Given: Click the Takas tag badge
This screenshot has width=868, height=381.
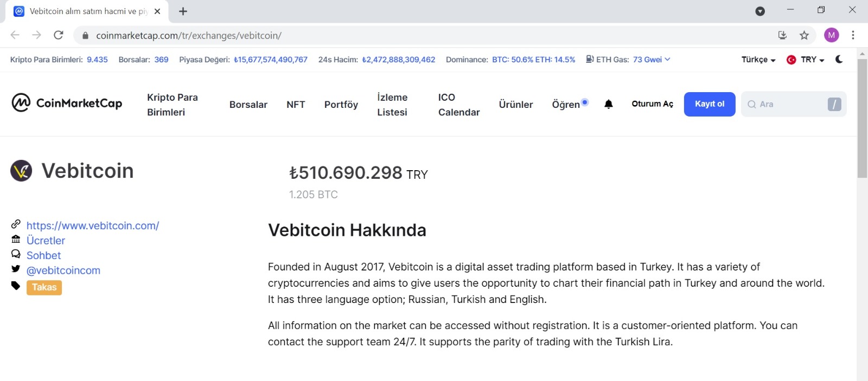Looking at the screenshot, I should pyautogui.click(x=44, y=287).
